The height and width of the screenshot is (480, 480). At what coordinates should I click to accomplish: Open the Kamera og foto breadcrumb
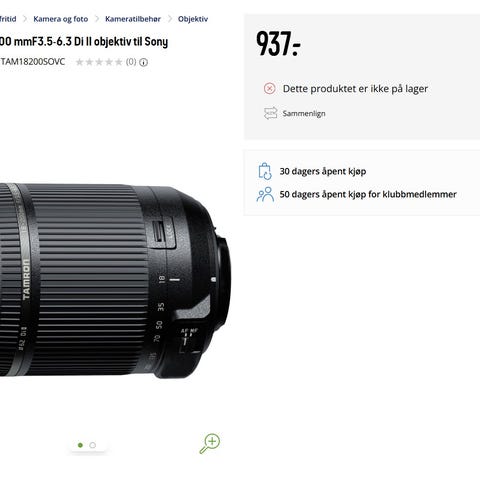point(61,19)
